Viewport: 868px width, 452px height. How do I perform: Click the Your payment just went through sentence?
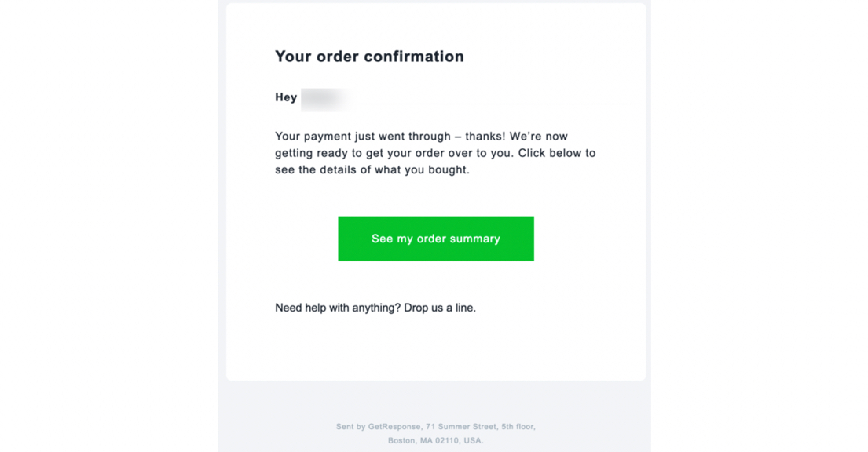pos(363,137)
